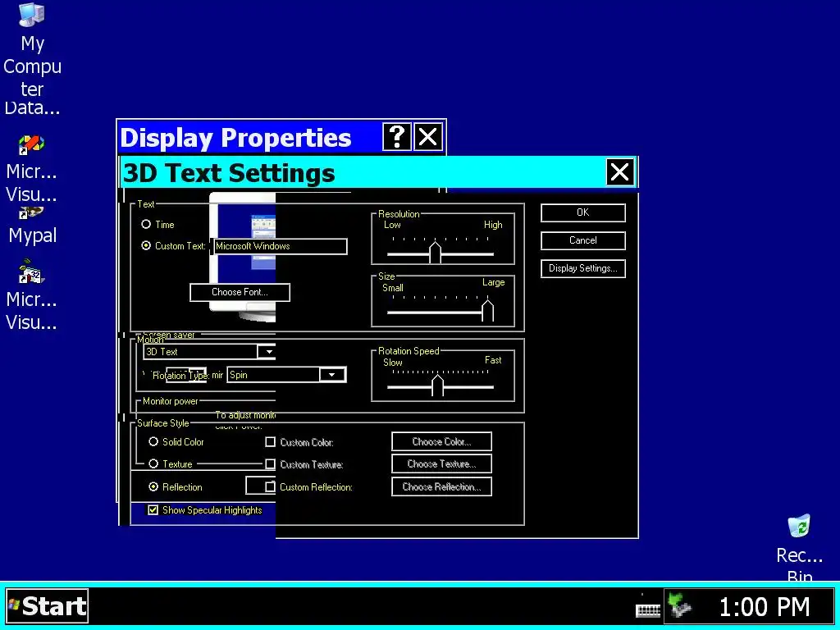This screenshot has height=630, width=840.
Task: Select the Solid Color radio button
Action: 153,442
